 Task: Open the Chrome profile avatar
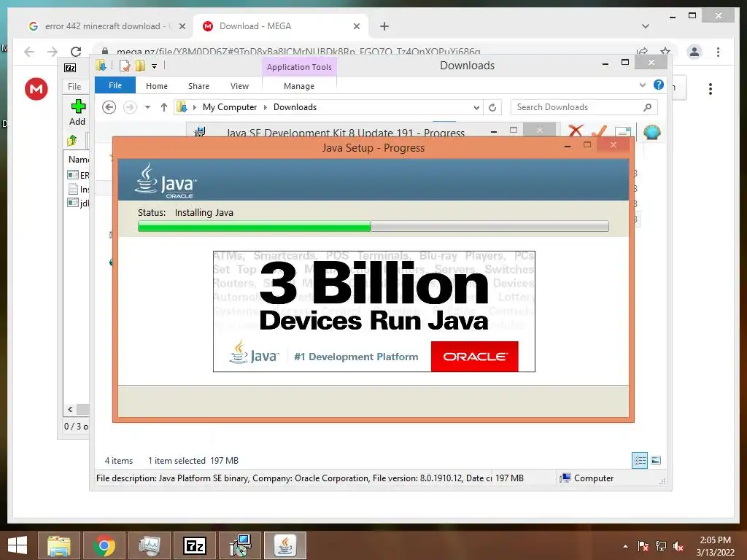click(x=694, y=52)
